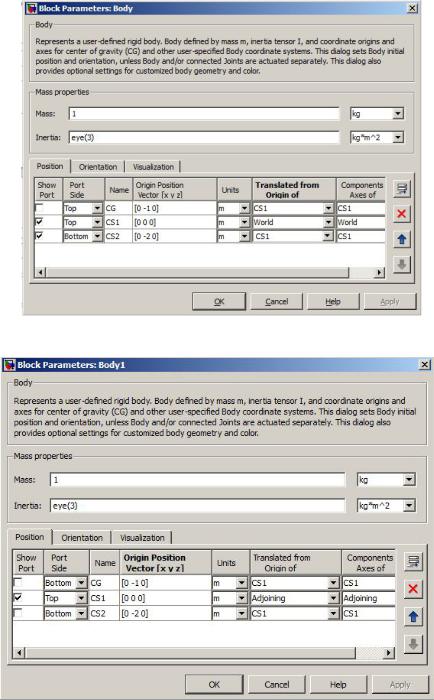The width and height of the screenshot is (434, 700).
Task: Open Translated from Adjoining dropdown in Body1 dialog
Action: coord(334,598)
